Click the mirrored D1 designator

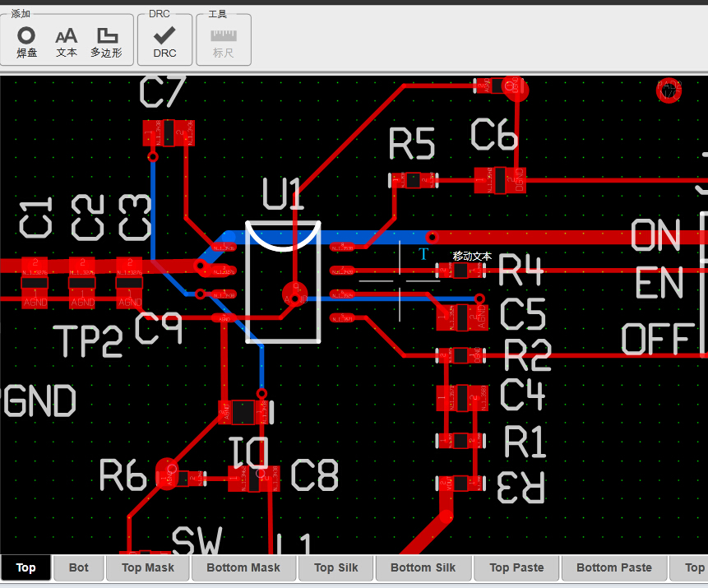[249, 451]
